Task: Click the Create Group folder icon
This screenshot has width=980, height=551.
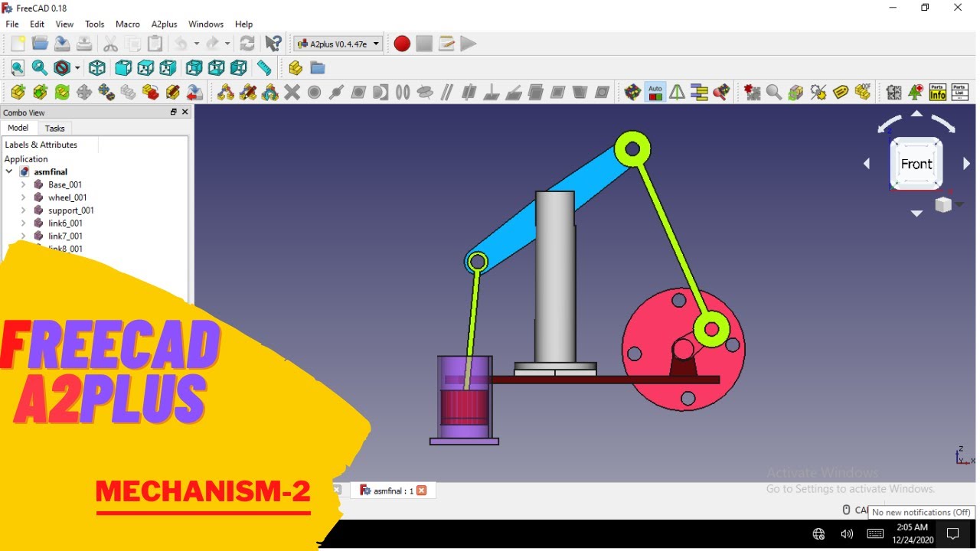Action: (x=318, y=68)
